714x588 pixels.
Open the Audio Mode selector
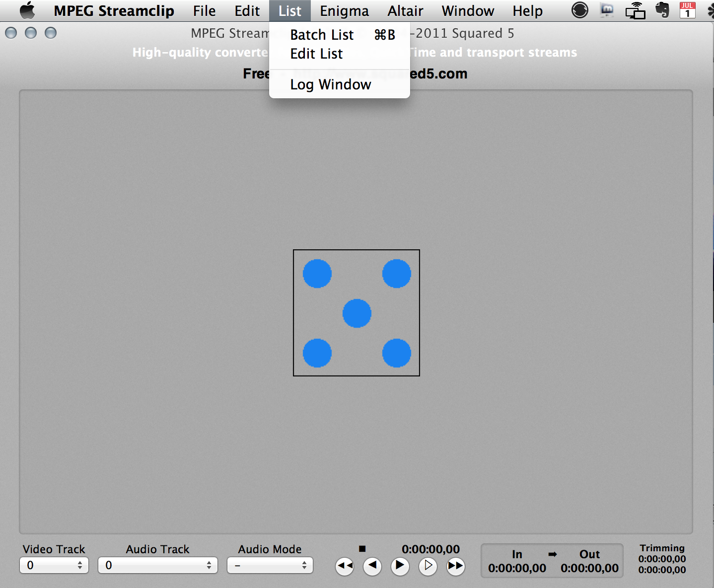(x=270, y=565)
